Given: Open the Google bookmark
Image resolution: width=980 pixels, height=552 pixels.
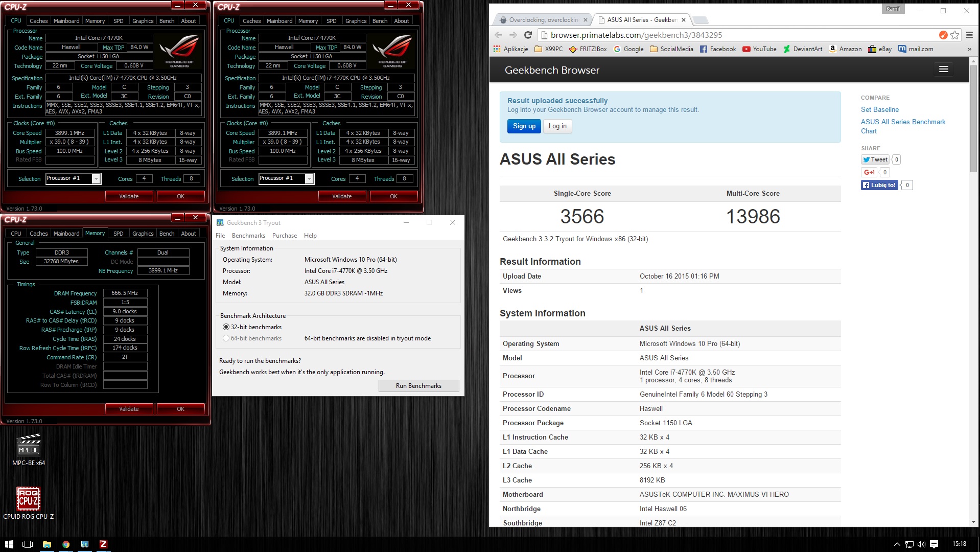Looking at the screenshot, I should coord(628,49).
